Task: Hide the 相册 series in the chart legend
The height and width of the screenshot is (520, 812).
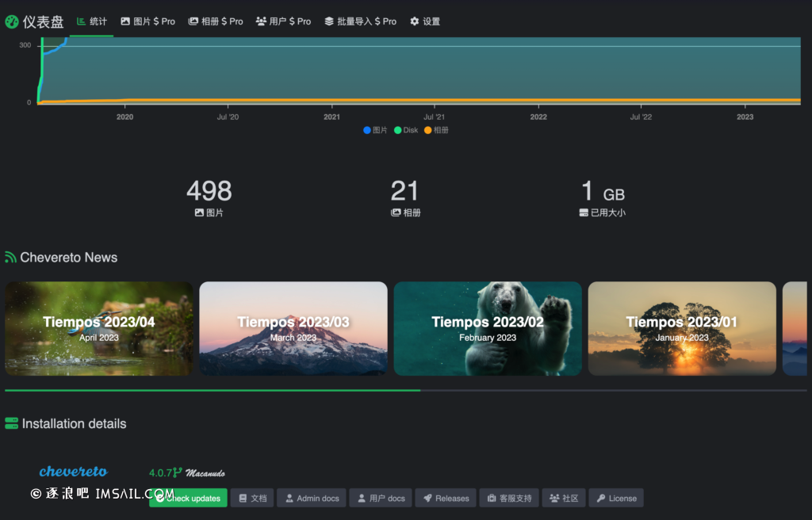Action: click(x=436, y=130)
